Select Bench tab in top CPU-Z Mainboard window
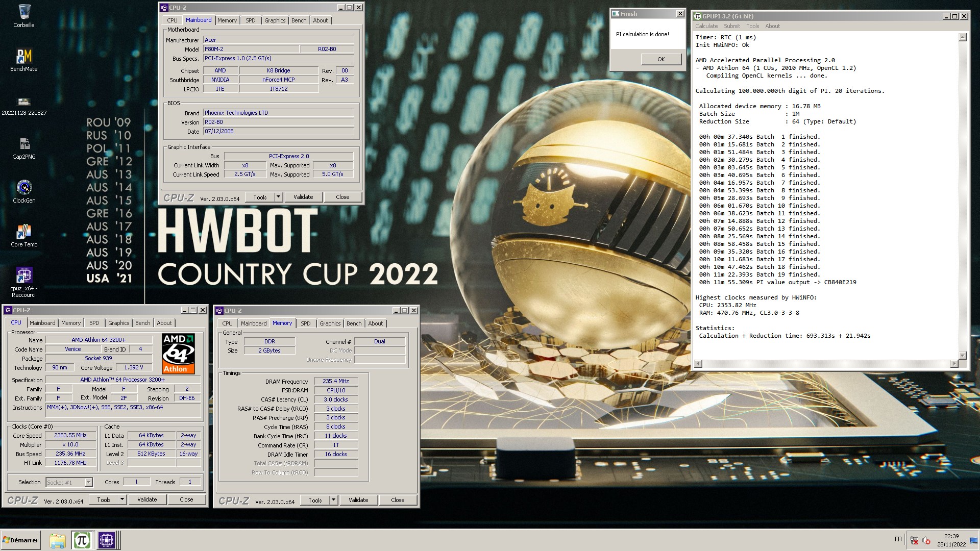This screenshot has width=980, height=551. pos(299,20)
